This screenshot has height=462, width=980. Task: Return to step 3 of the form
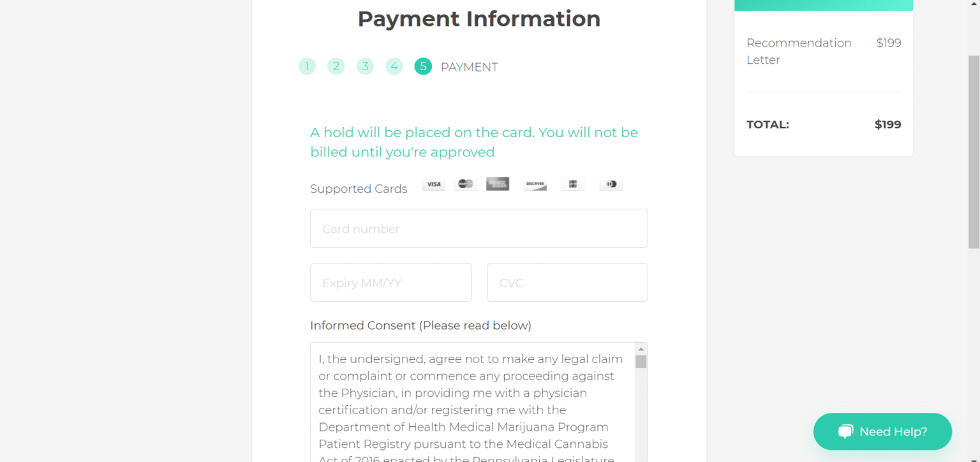(365, 66)
